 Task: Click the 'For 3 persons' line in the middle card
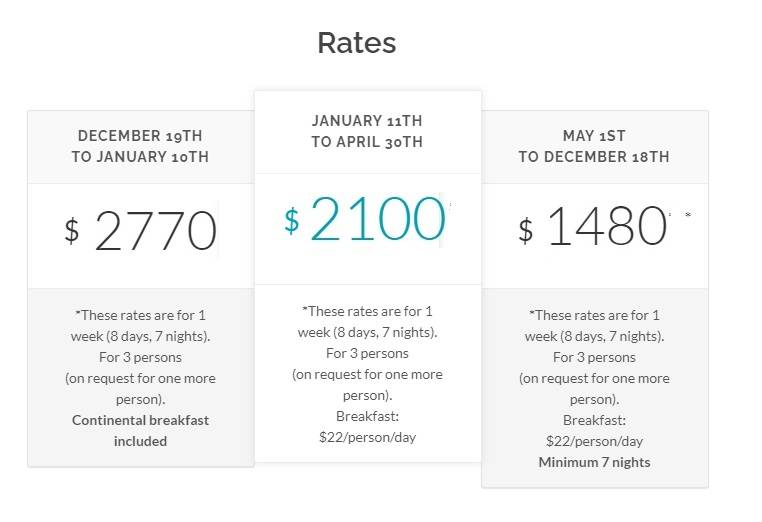367,353
